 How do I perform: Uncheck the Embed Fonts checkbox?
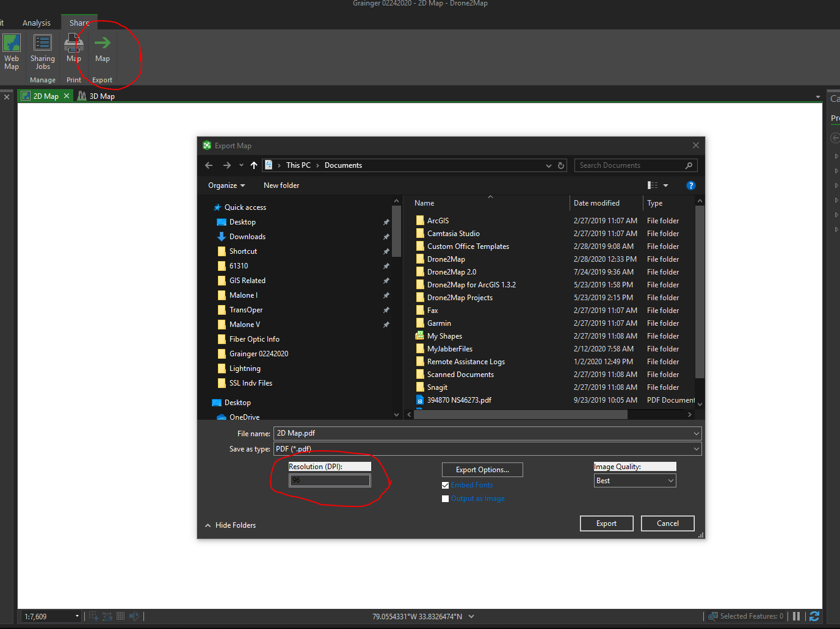(x=445, y=484)
